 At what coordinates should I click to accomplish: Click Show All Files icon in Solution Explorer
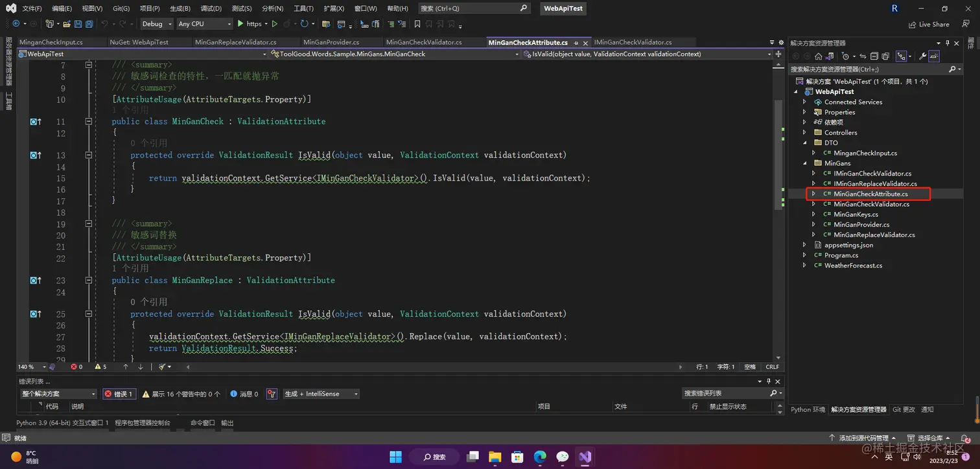pyautogui.click(x=885, y=56)
